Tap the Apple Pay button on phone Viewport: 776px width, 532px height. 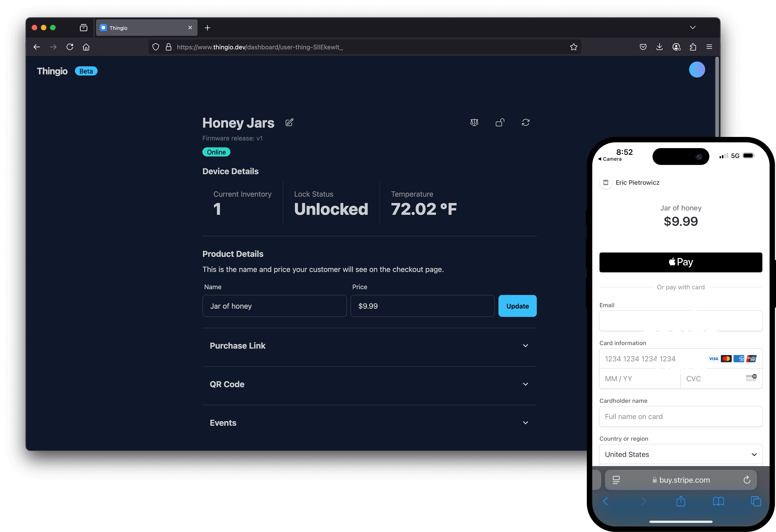(x=681, y=262)
